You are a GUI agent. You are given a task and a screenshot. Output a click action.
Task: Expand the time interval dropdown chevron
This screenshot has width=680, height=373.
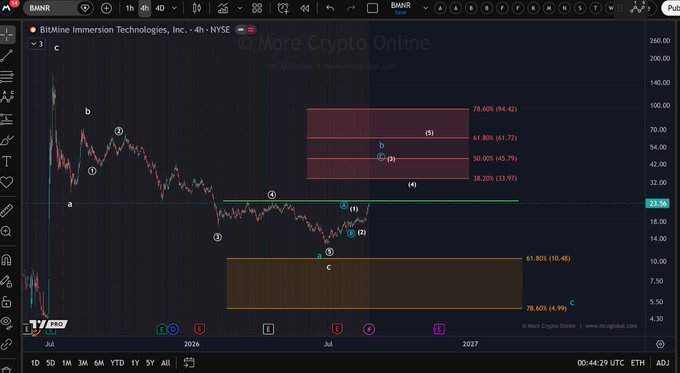(x=174, y=8)
